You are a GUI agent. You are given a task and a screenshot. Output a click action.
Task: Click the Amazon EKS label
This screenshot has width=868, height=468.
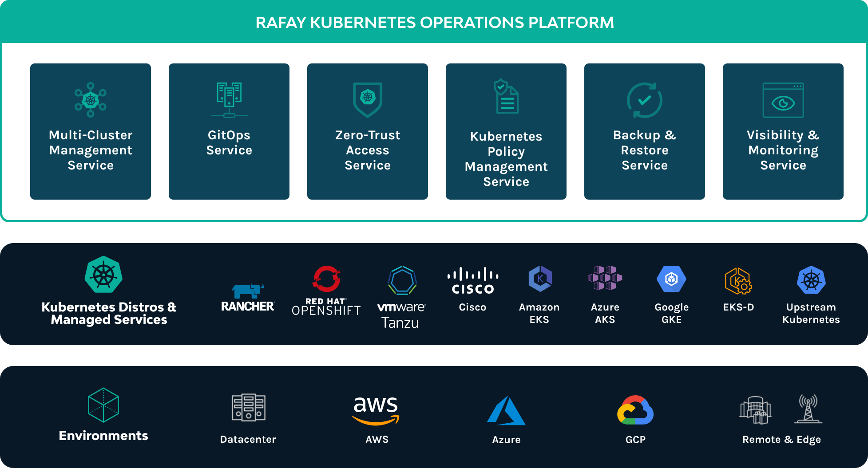[539, 313]
